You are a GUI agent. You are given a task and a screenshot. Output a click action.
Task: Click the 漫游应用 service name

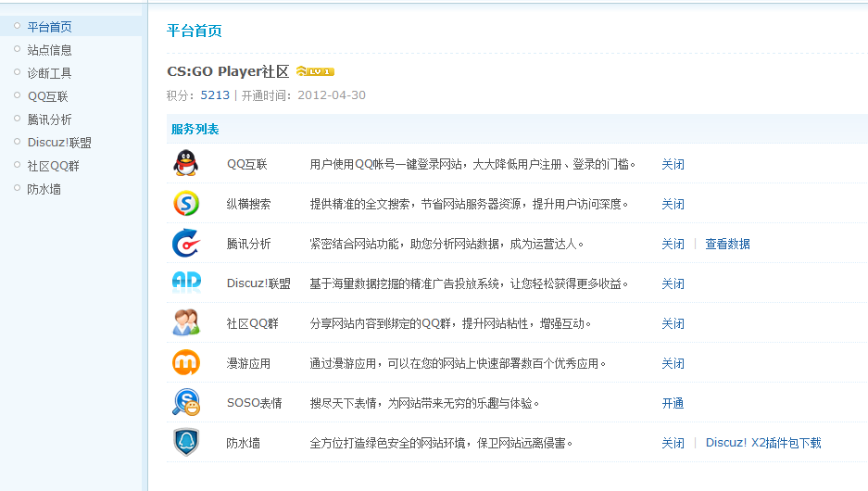[248, 364]
